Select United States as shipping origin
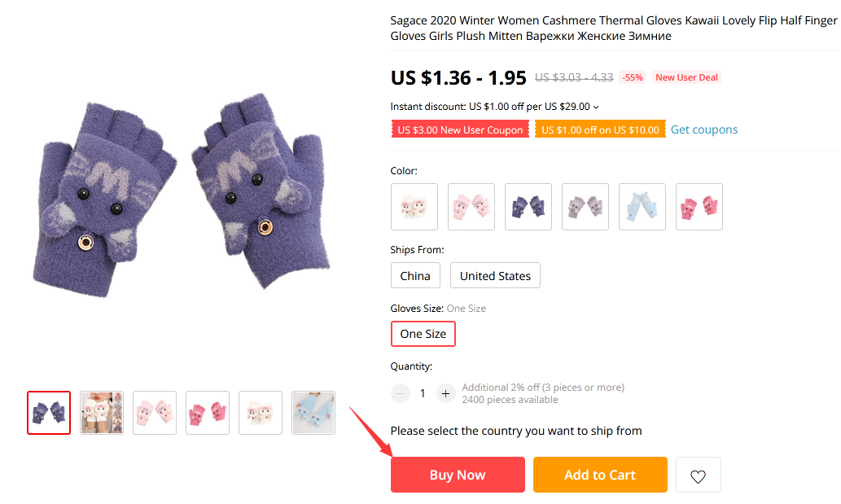Viewport: 841px width, 504px height. tap(495, 275)
